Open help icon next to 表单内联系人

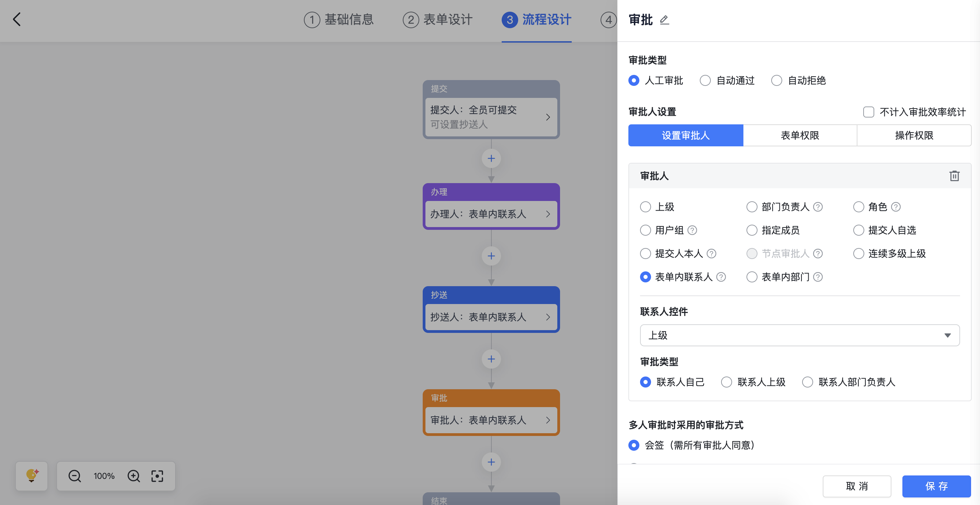click(721, 277)
